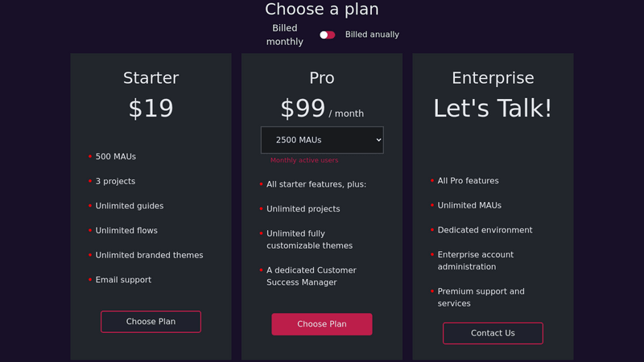Select the Billed monthly label

point(285,35)
